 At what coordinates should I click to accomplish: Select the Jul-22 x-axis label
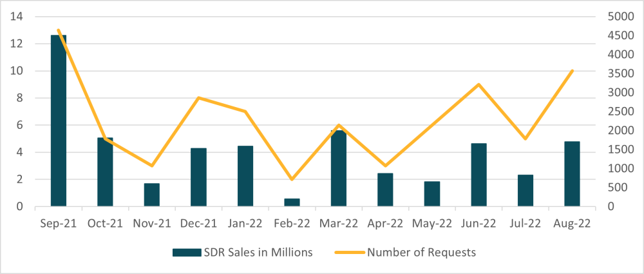(525, 223)
